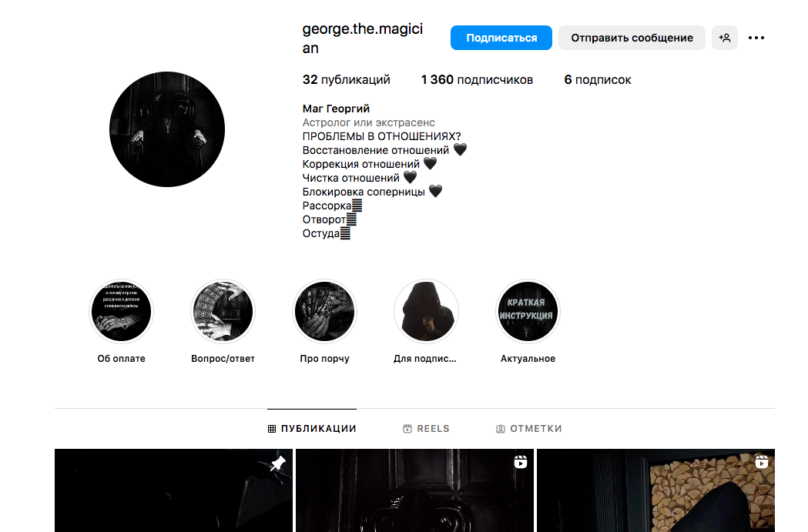Switch to the Отметки tab
Image resolution: width=808 pixels, height=532 pixels.
click(x=528, y=429)
